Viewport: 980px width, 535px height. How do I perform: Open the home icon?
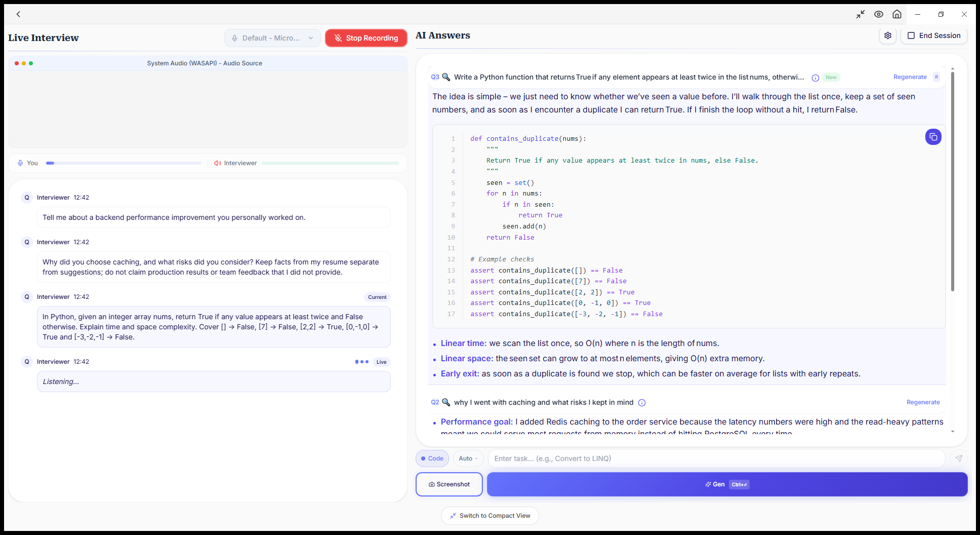point(897,14)
